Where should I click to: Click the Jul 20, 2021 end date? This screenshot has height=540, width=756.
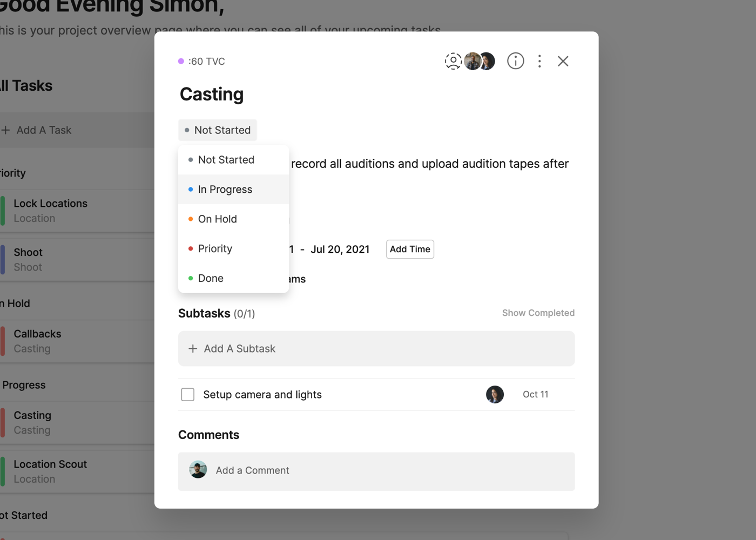pos(340,249)
